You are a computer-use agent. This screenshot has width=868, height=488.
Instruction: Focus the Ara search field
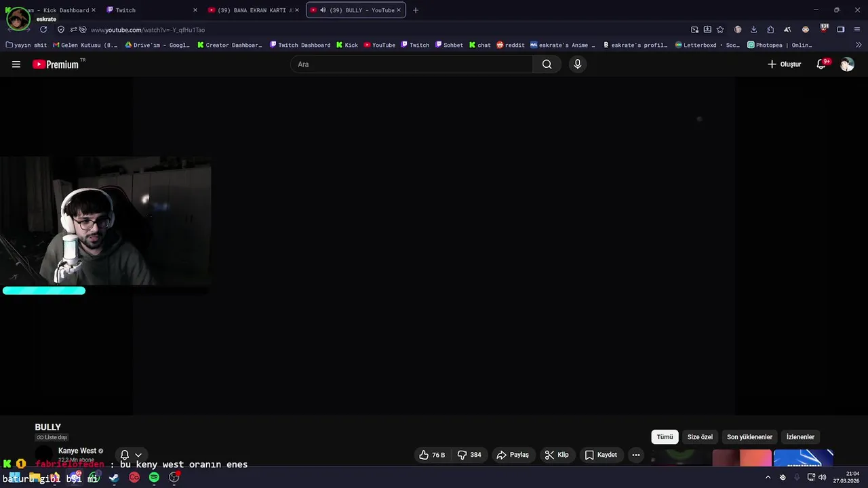click(412, 64)
